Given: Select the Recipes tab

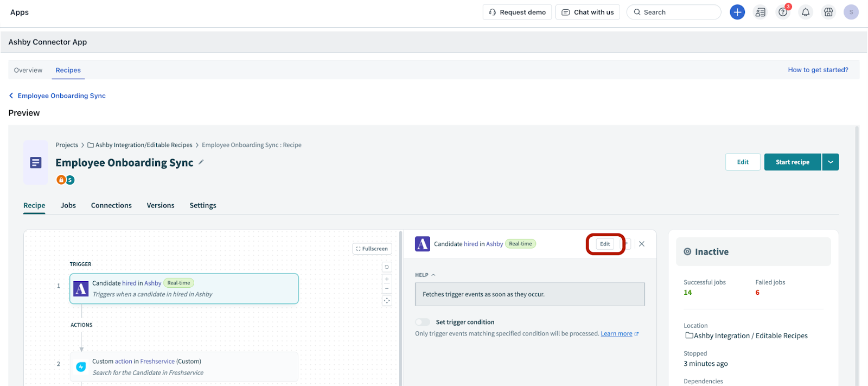Looking at the screenshot, I should point(68,70).
